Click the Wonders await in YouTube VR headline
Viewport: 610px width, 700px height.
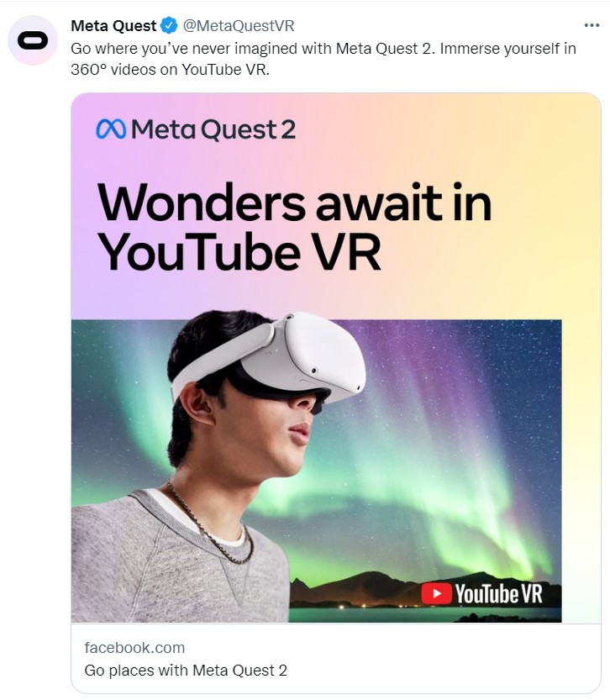(295, 227)
